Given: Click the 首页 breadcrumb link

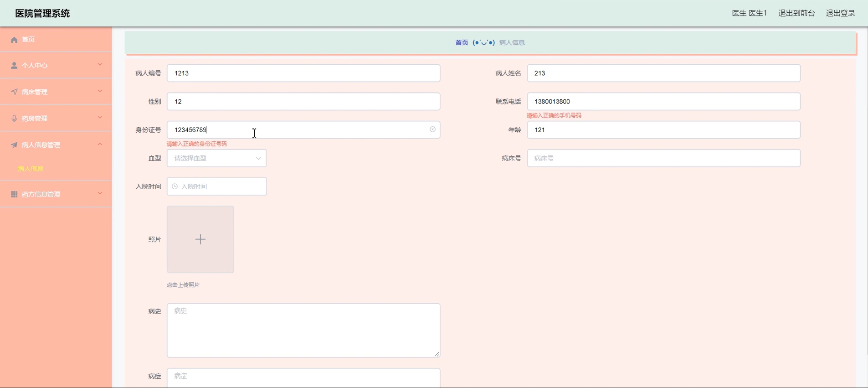Looking at the screenshot, I should 462,42.
